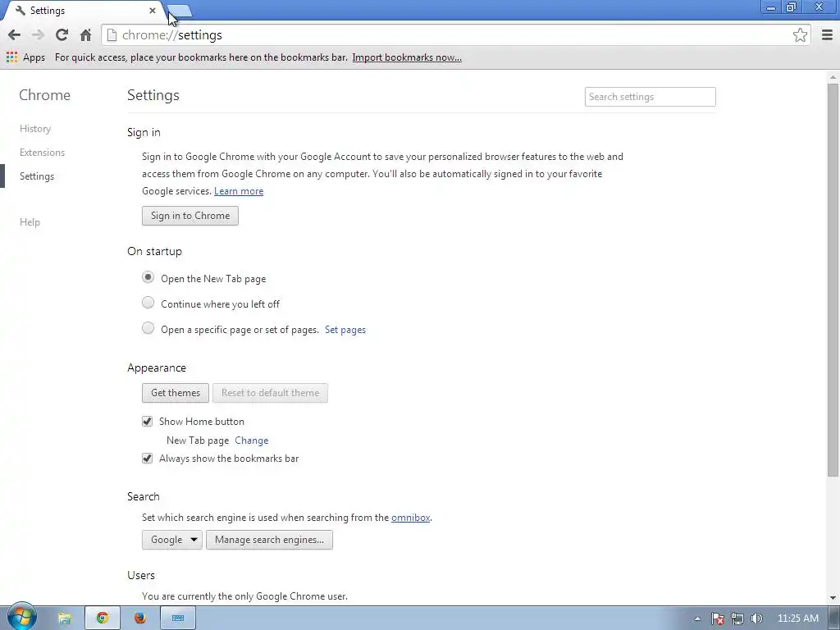Click the Set pages link
The width and height of the screenshot is (840, 630).
pos(345,330)
